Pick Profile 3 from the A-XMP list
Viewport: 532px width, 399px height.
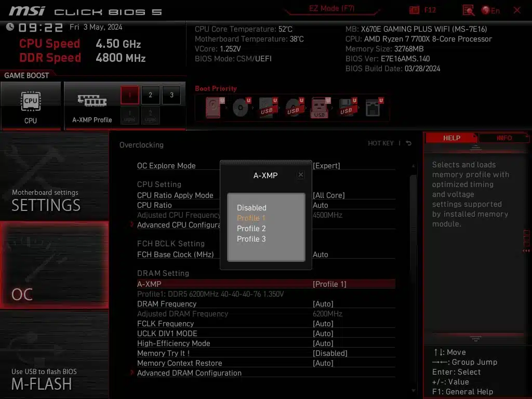(251, 239)
